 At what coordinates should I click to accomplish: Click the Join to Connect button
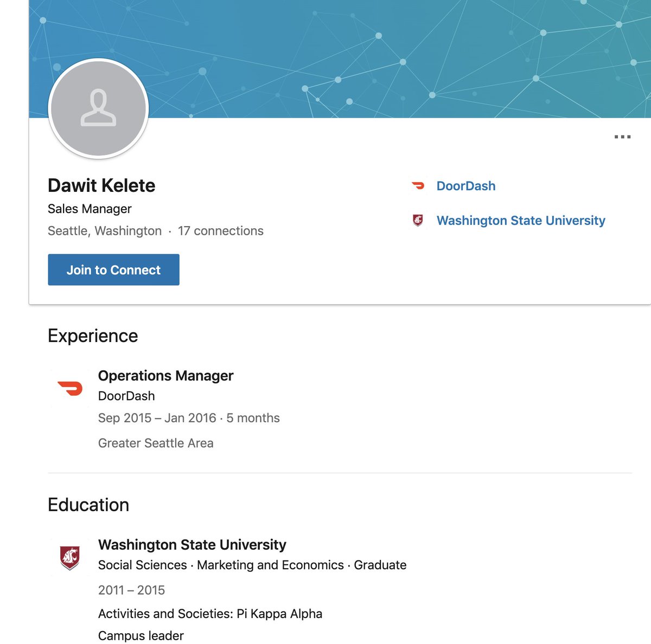[x=113, y=269]
